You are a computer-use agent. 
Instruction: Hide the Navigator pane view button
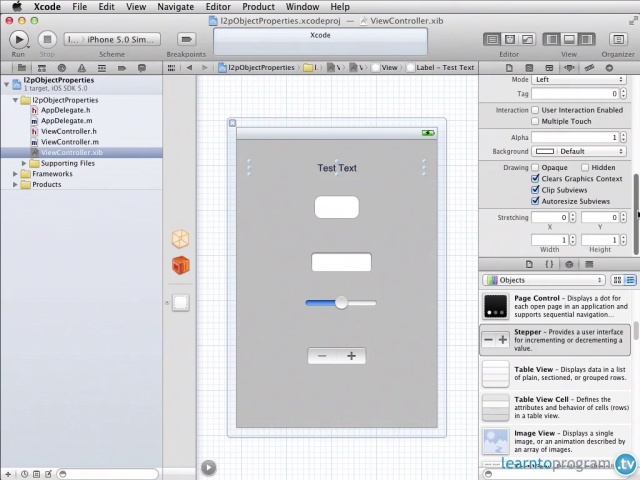[552, 40]
